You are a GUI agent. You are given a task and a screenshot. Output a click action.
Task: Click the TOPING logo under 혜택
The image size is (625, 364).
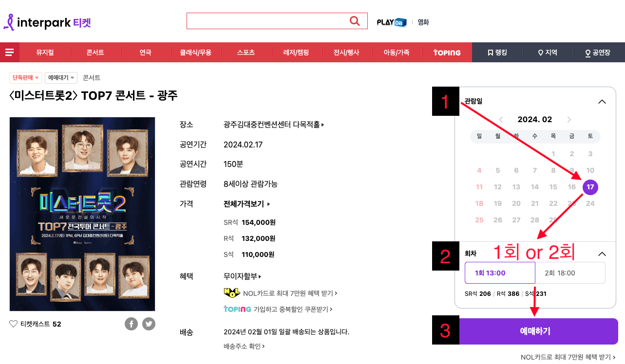click(x=237, y=309)
